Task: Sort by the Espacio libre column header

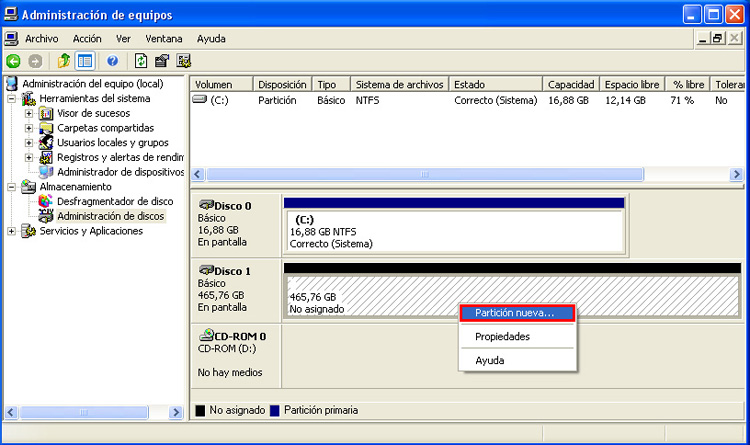Action: click(632, 84)
